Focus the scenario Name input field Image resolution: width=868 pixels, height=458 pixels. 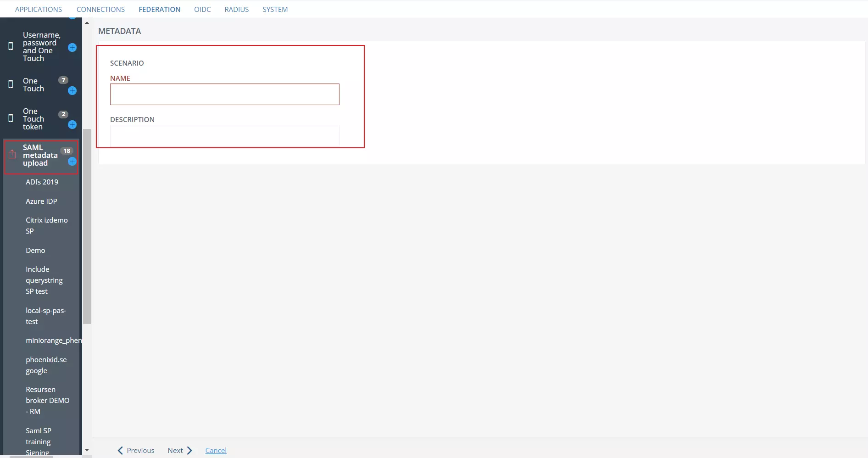(x=225, y=94)
